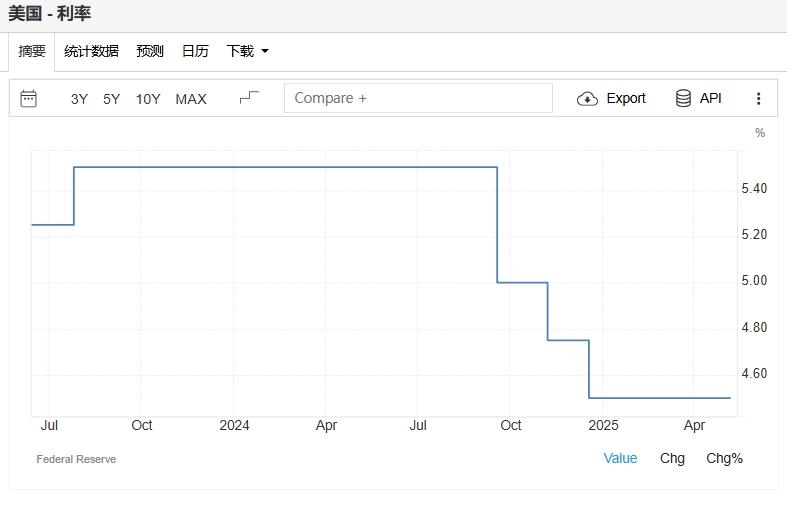This screenshot has height=522, width=787.
Task: Open the three-dot more options menu
Action: tap(759, 98)
